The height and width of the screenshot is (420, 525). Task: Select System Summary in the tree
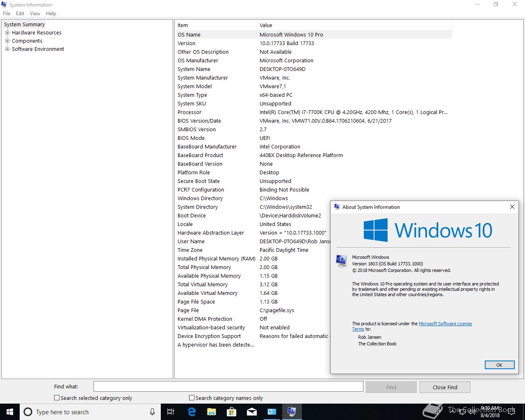24,24
